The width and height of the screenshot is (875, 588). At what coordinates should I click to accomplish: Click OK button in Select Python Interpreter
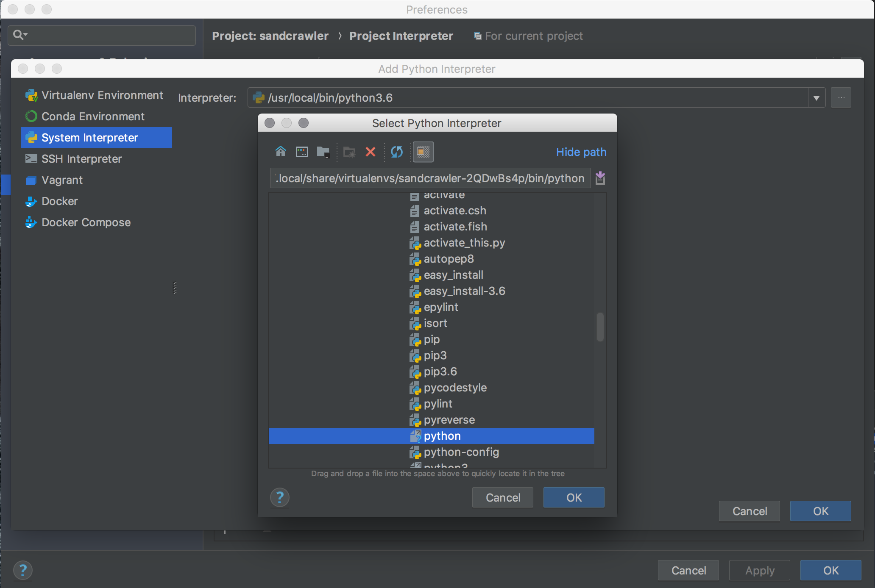(x=574, y=497)
